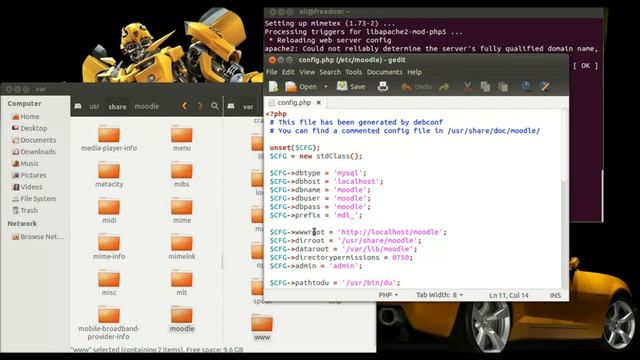Open Trash in file manager sidebar
640x360 pixels.
(25, 210)
